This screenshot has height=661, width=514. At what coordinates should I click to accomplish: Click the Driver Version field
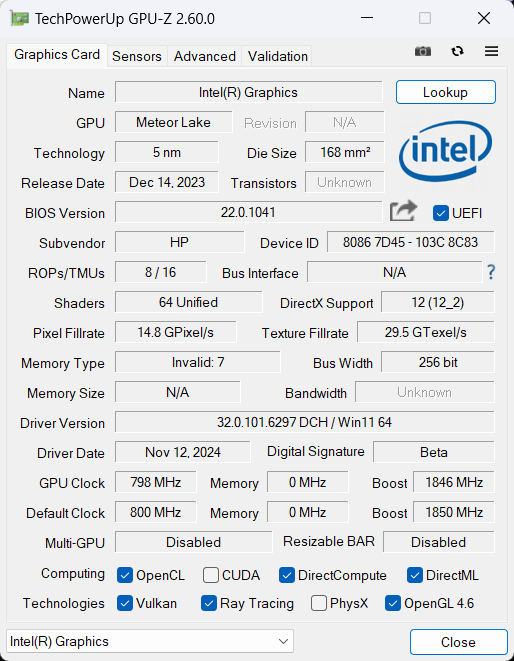[x=304, y=422]
